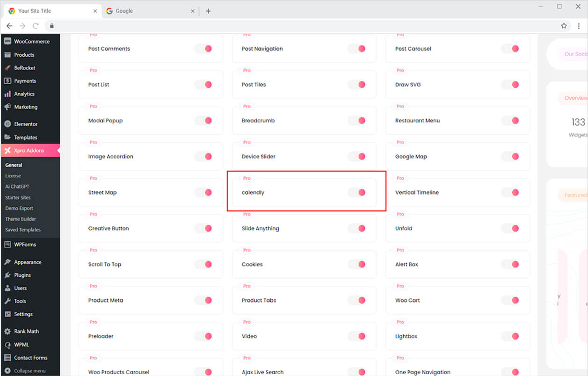Open the Theme Builder submenu item

coord(21,219)
